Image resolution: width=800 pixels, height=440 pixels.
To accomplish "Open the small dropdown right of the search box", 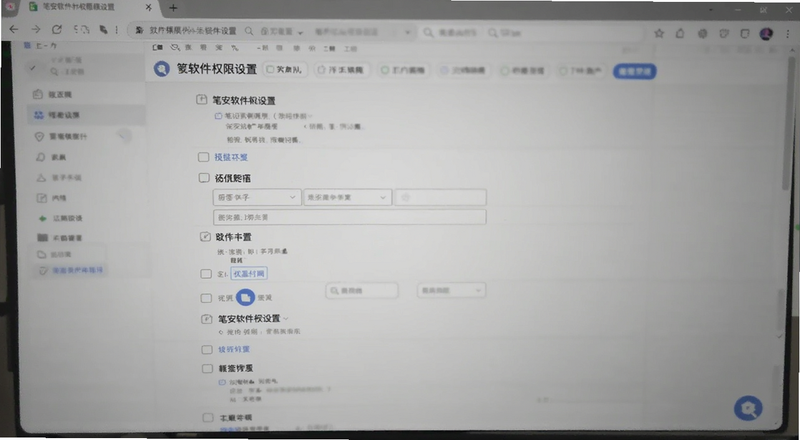I will 451,290.
